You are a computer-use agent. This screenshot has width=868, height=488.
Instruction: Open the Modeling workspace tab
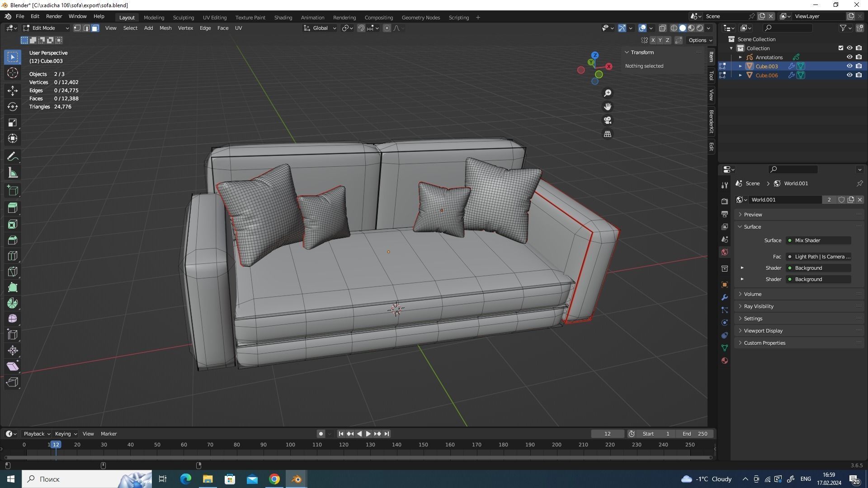[x=154, y=18]
